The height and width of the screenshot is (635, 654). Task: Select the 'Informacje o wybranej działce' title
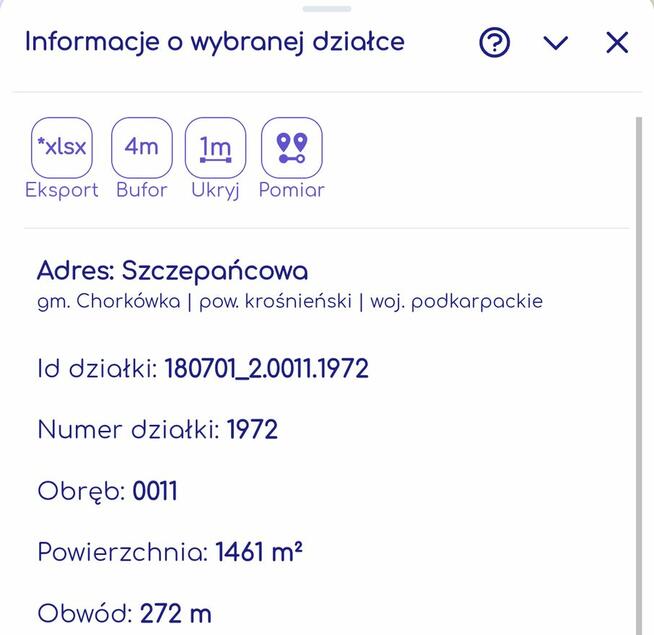215,42
